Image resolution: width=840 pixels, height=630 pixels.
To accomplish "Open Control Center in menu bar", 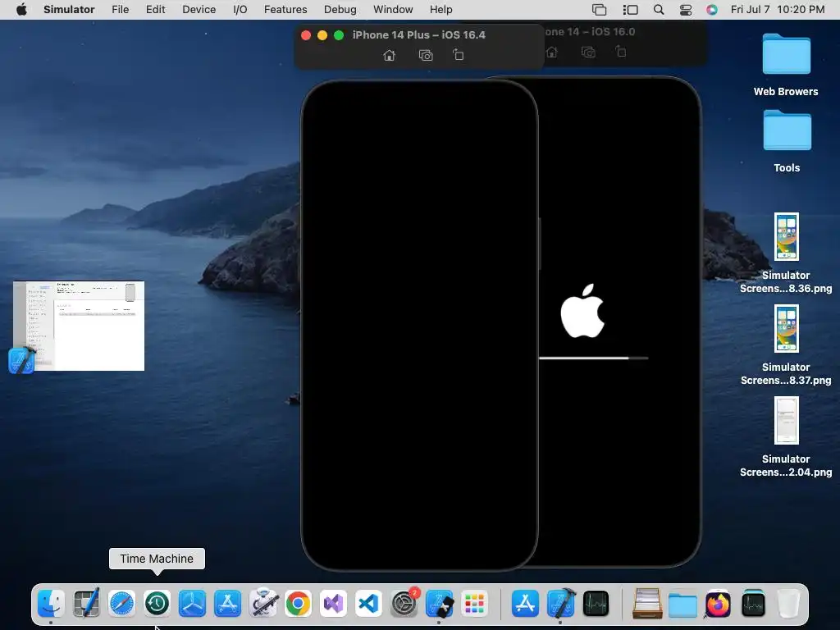I will (x=686, y=10).
